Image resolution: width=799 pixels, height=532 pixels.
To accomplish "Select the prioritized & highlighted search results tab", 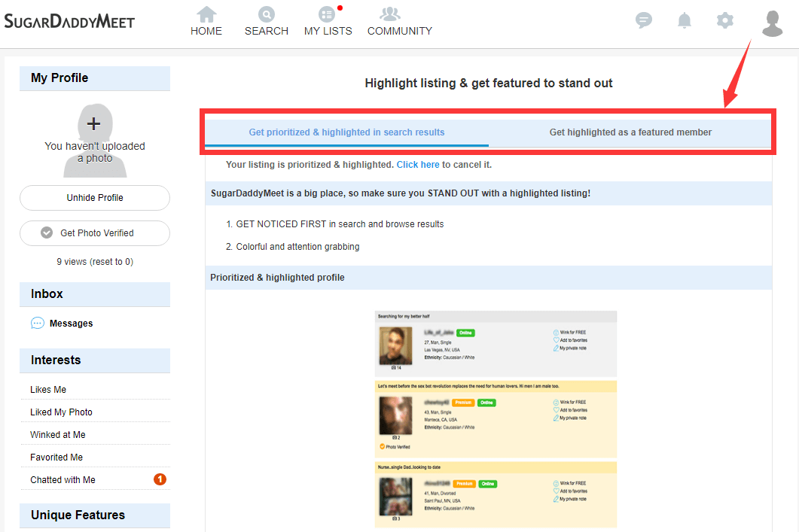I will [346, 132].
